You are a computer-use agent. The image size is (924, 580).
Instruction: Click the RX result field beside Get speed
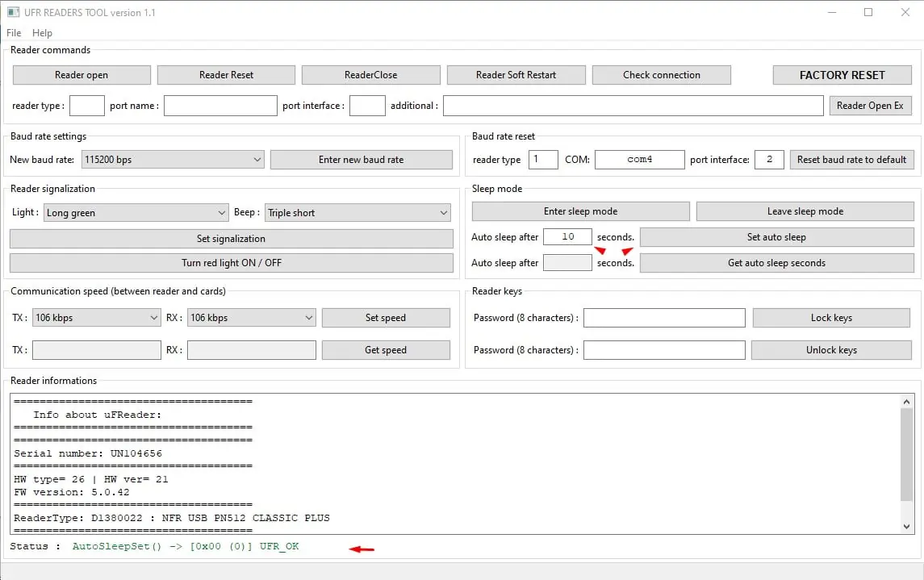click(x=251, y=350)
